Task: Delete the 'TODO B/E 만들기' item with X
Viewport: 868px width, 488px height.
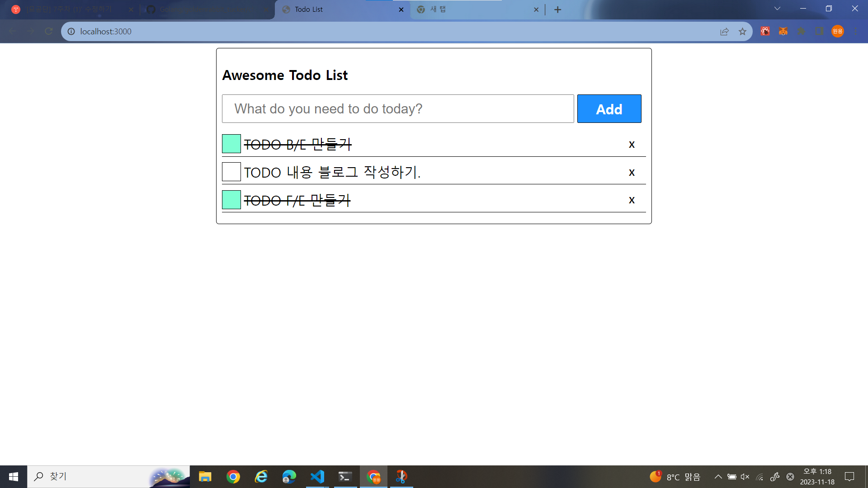Action: point(632,145)
